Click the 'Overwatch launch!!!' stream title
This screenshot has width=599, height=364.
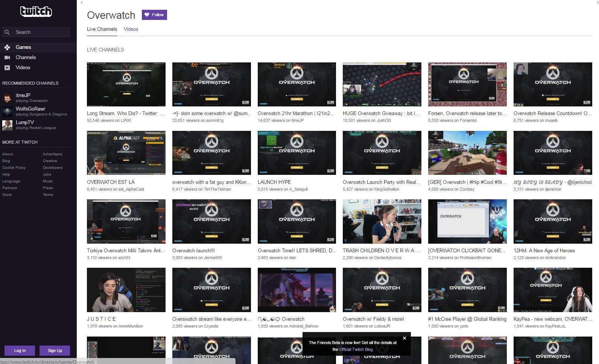pyautogui.click(x=193, y=250)
